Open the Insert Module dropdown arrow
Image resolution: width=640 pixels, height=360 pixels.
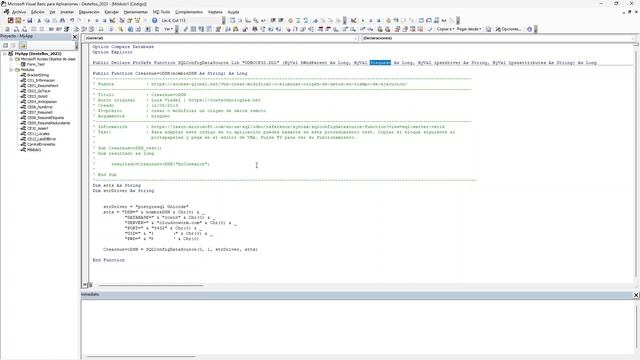pos(24,20)
